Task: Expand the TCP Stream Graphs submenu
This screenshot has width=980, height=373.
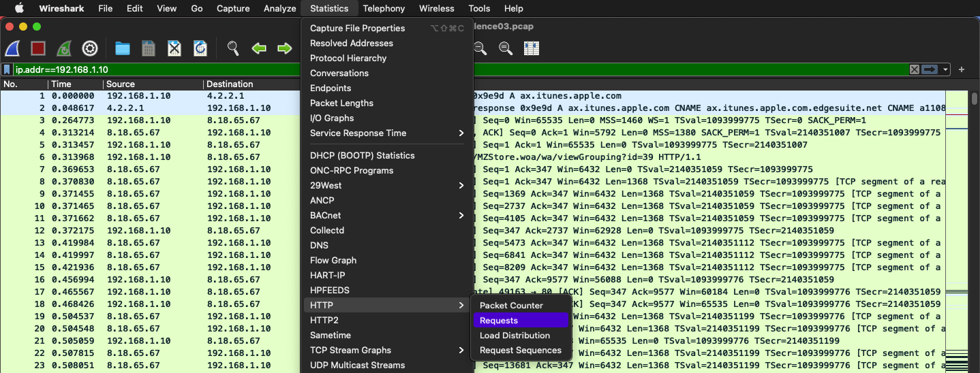Action: (387, 351)
